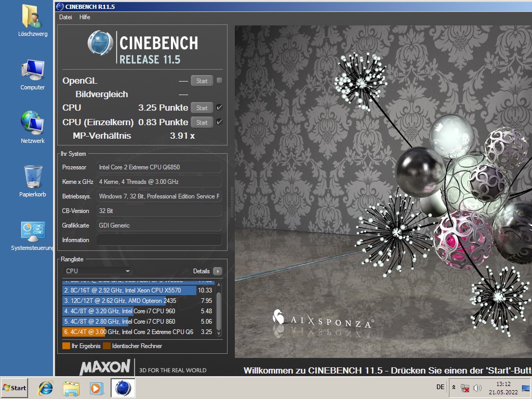Toggle the OpenGL test checkbox
Viewport: 532px width, 399px height.
point(220,81)
